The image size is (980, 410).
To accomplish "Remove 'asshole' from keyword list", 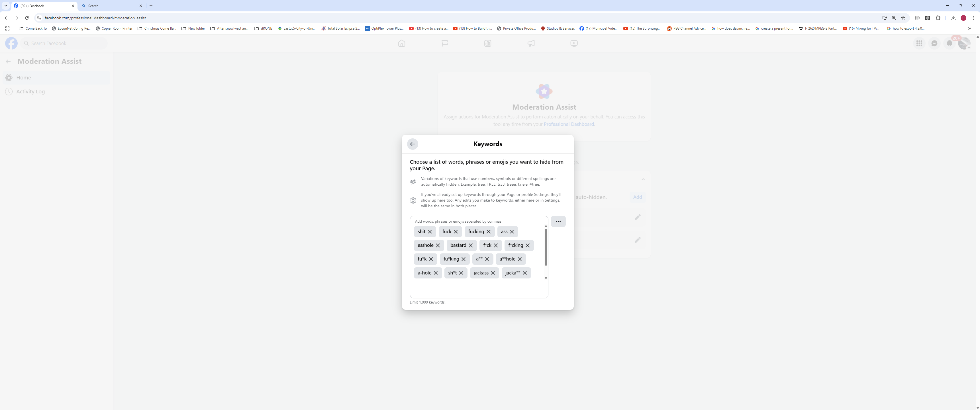I will click(438, 245).
